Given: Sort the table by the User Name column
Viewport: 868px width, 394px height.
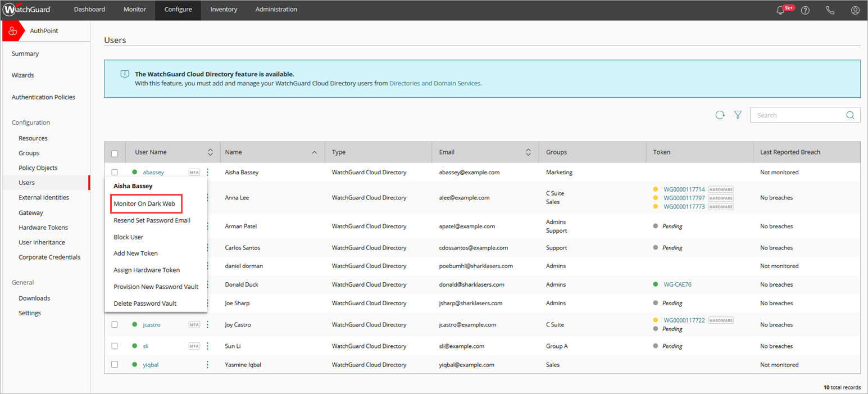Looking at the screenshot, I should [210, 152].
